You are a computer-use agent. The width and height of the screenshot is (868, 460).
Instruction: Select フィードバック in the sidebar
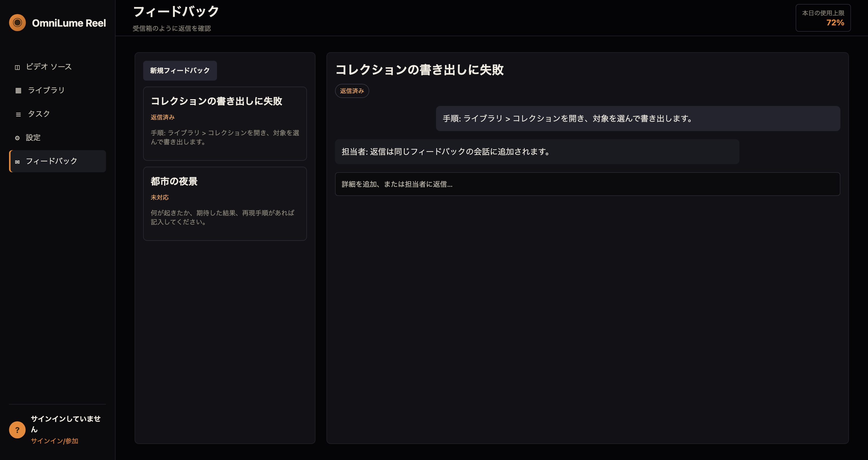click(x=58, y=161)
